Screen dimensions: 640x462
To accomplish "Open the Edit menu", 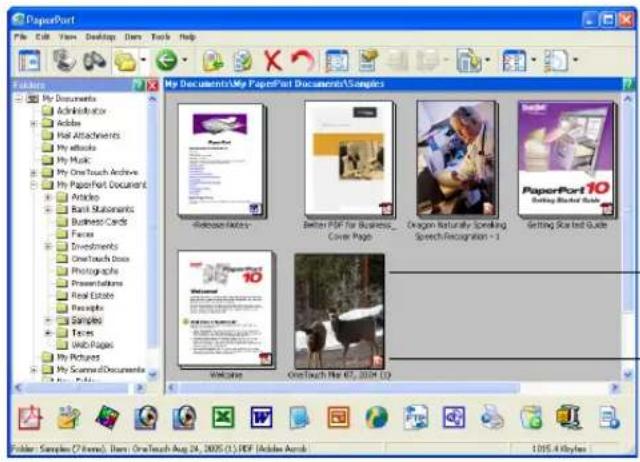I will (42, 37).
